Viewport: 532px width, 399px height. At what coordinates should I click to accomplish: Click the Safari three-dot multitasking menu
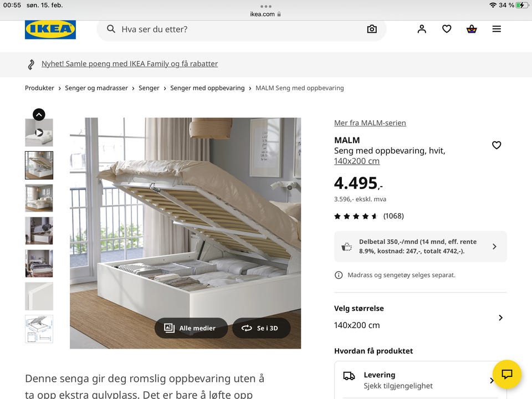tap(266, 6)
